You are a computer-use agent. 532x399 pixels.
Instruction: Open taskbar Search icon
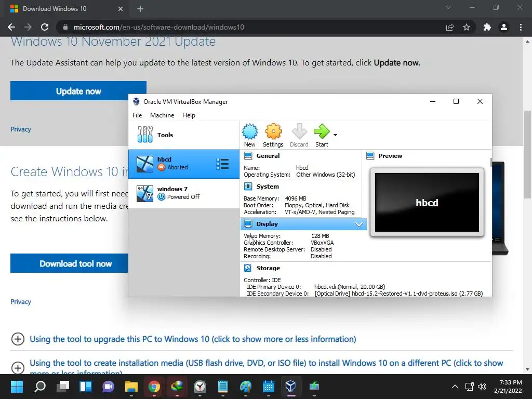[39, 386]
